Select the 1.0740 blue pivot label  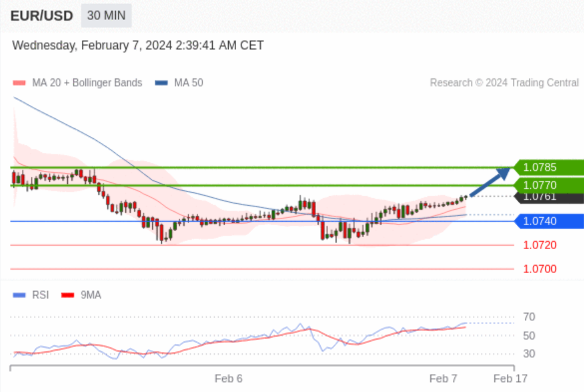(x=549, y=221)
